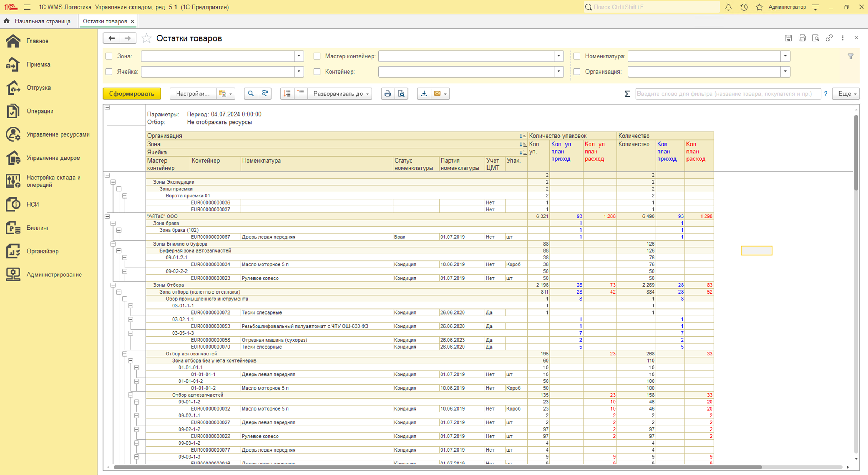Collapse the Зоны Отбора tree group
This screenshot has height=475, width=868.
[x=113, y=285]
